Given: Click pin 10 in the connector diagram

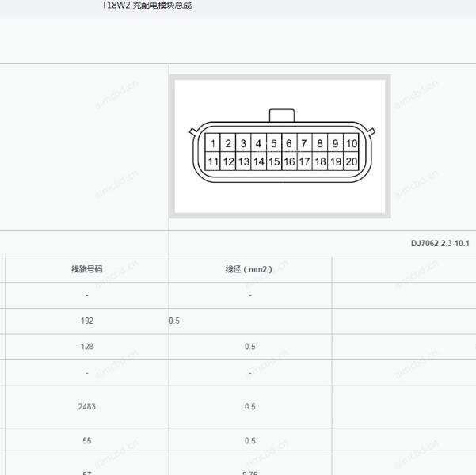Looking at the screenshot, I should point(351,143).
